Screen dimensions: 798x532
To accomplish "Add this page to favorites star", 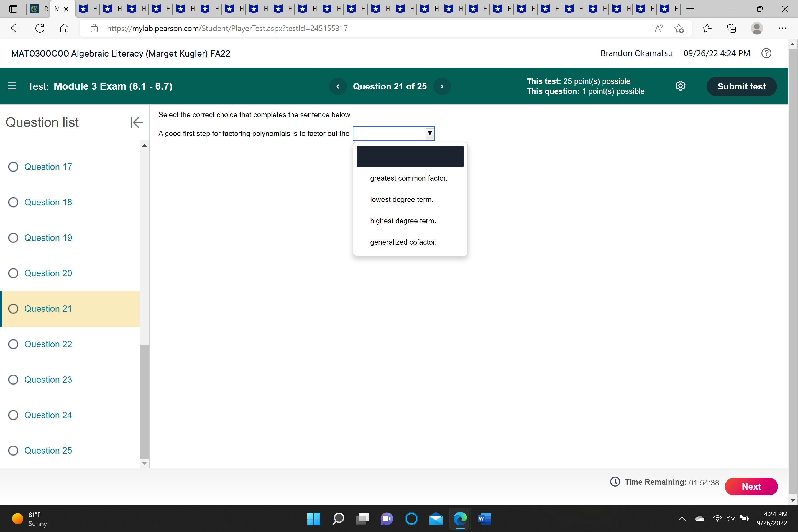I will (679, 28).
